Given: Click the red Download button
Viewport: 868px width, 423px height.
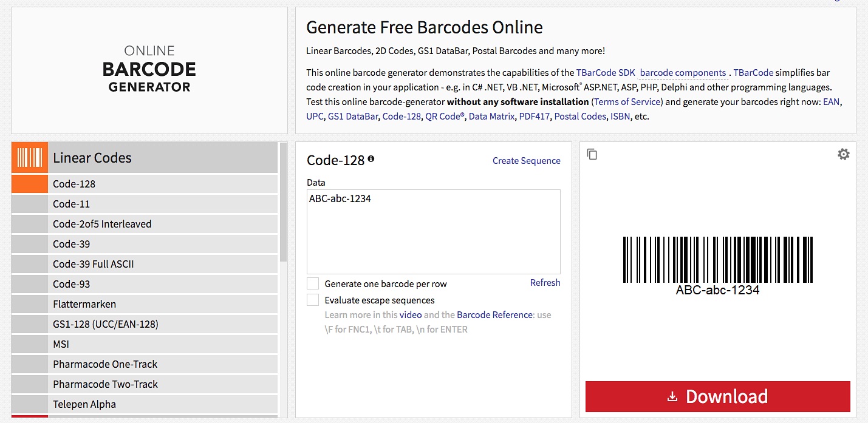Looking at the screenshot, I should click(x=718, y=397).
